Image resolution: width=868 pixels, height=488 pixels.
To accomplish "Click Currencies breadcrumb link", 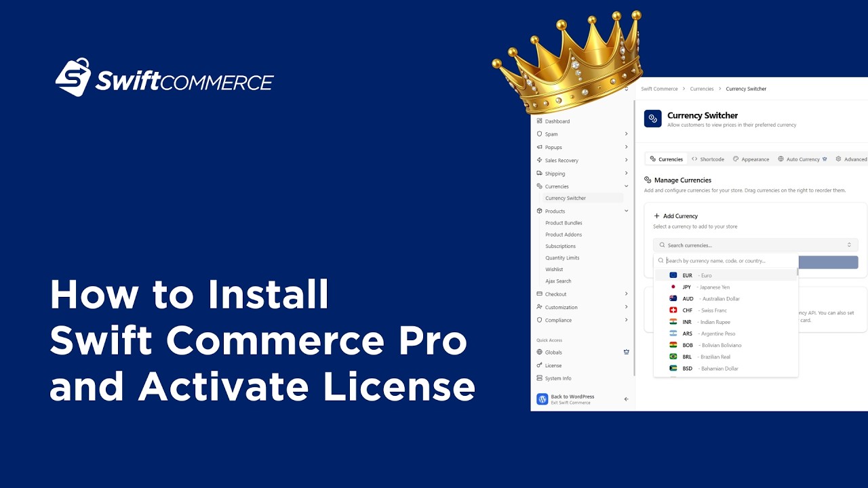I will point(702,89).
